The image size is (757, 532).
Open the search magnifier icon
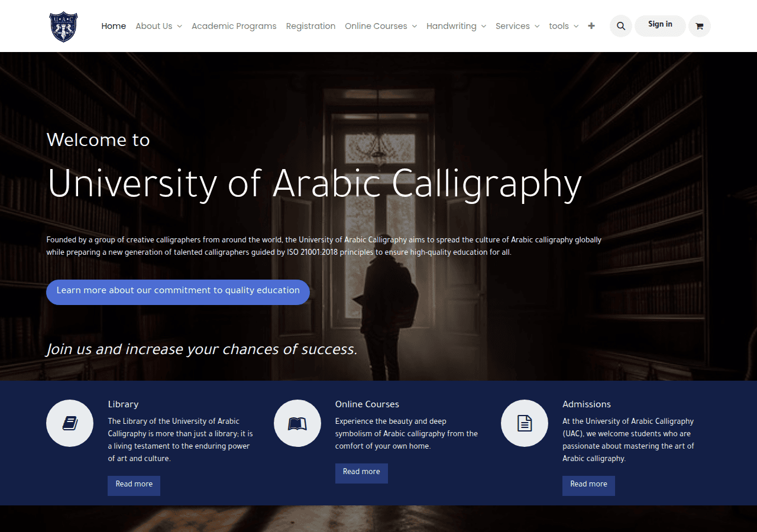621,26
